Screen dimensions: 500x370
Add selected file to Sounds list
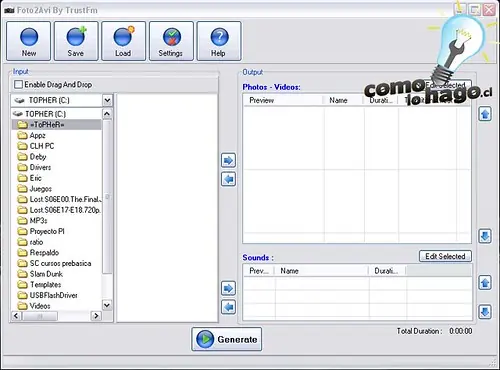click(228, 288)
